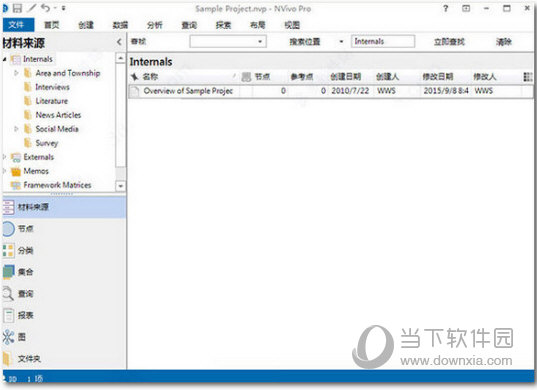Open the 材料来源 Sources navigation group
This screenshot has width=537, height=390.
64,207
